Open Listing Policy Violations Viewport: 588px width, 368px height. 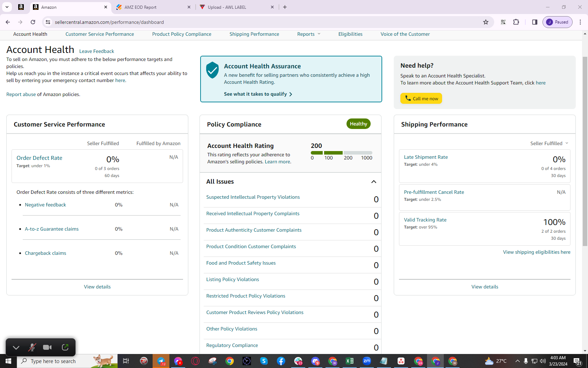click(233, 279)
